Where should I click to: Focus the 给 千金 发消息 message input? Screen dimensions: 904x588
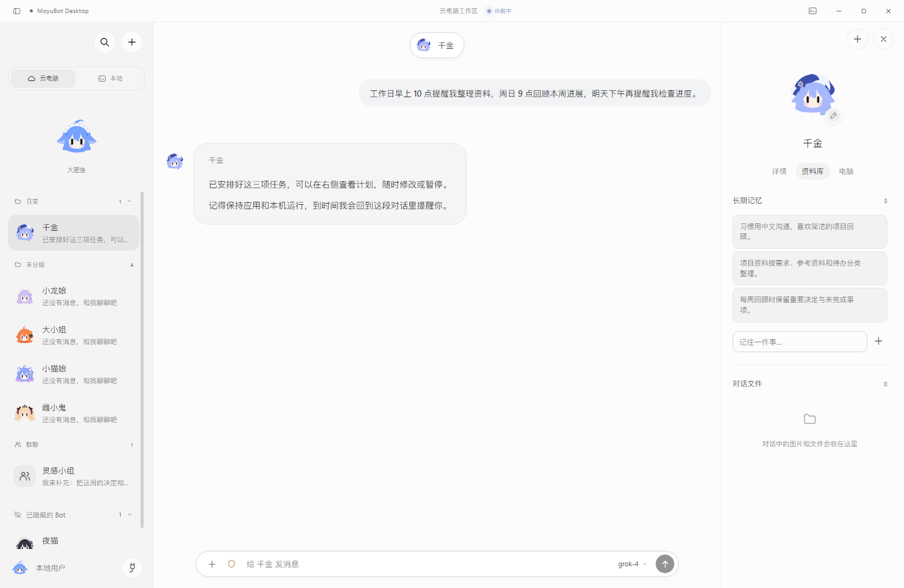point(427,564)
